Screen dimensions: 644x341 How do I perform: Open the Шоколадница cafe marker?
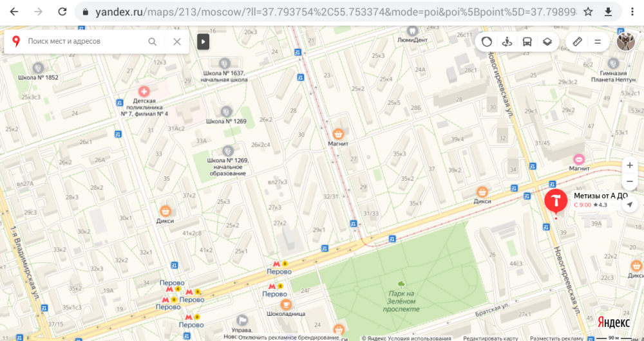(286, 304)
